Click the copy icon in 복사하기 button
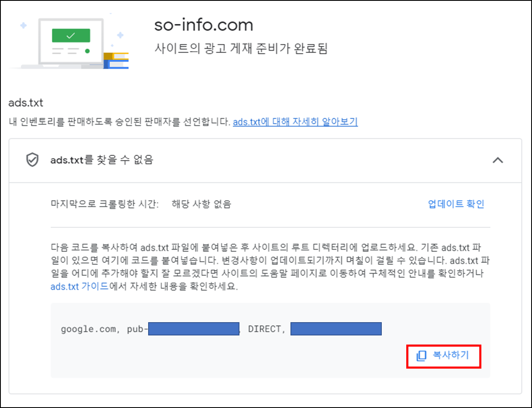532x408 pixels. tap(421, 356)
